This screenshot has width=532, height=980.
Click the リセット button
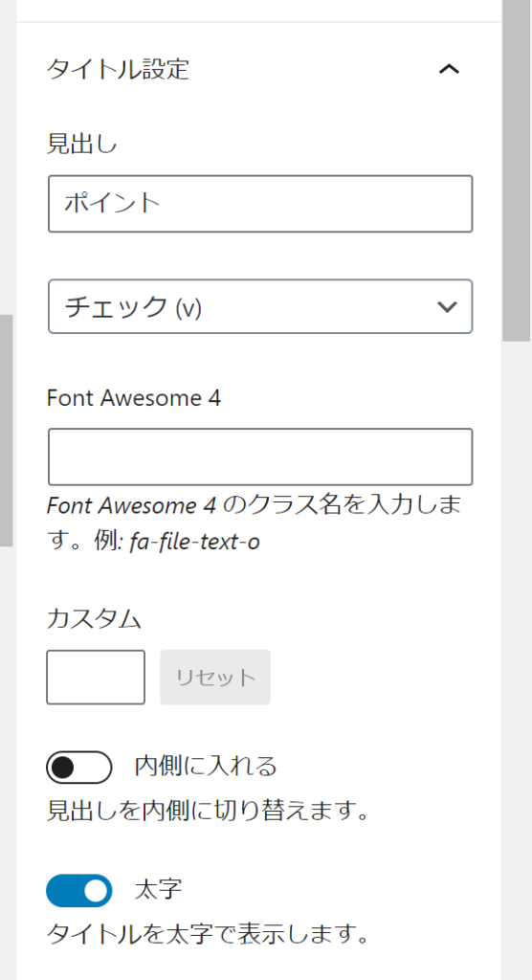click(215, 678)
